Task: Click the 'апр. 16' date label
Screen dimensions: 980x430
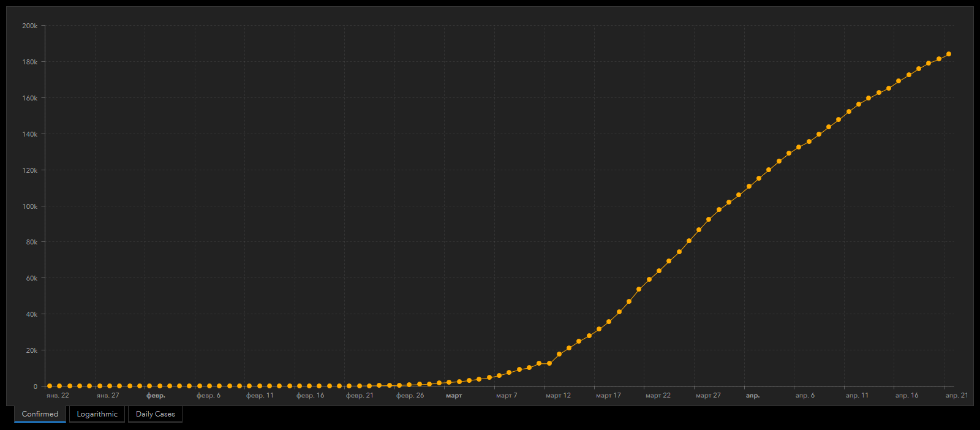Action: (907, 396)
